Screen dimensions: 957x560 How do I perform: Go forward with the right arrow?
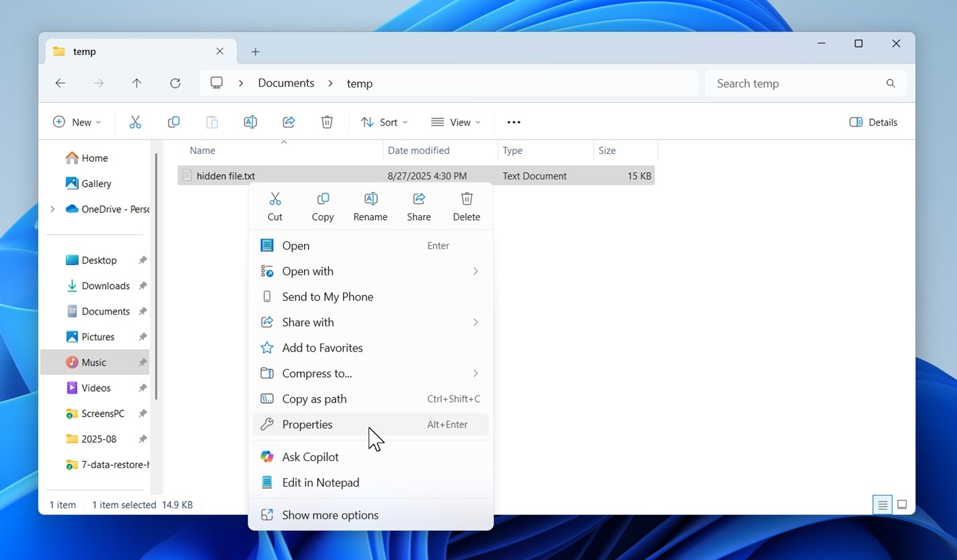click(x=99, y=83)
